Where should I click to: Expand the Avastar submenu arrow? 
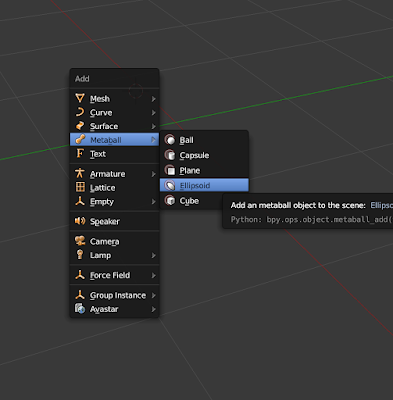153,309
